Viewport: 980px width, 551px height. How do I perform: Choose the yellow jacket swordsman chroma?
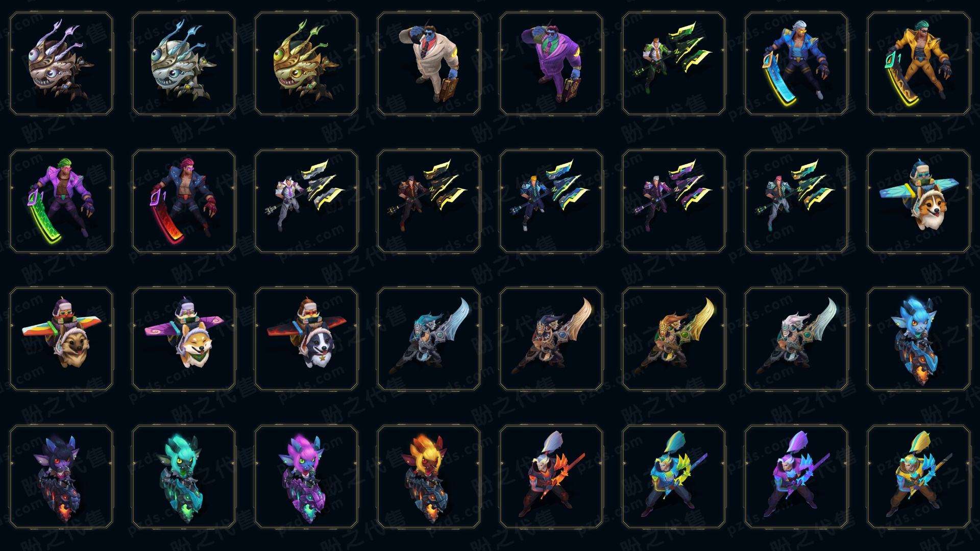pos(919,64)
